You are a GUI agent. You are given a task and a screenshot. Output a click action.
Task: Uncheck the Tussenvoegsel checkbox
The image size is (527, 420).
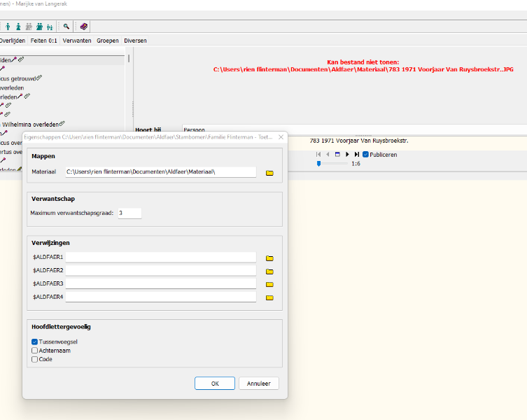pos(35,342)
